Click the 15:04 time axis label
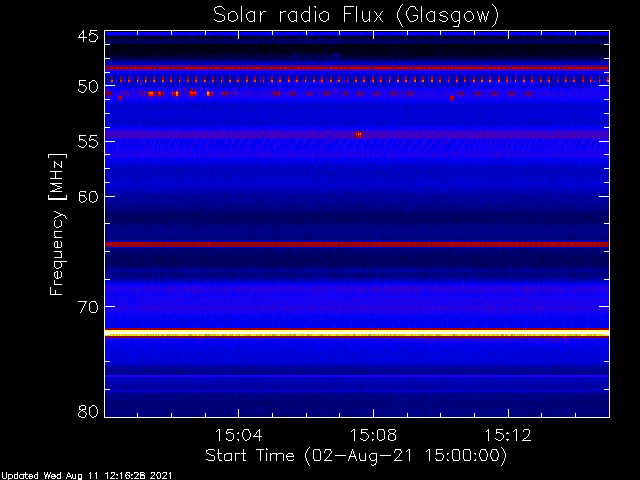The width and height of the screenshot is (640, 480). [238, 435]
